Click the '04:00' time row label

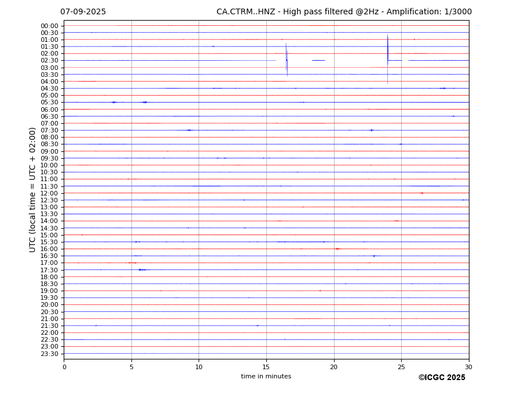tap(49, 82)
